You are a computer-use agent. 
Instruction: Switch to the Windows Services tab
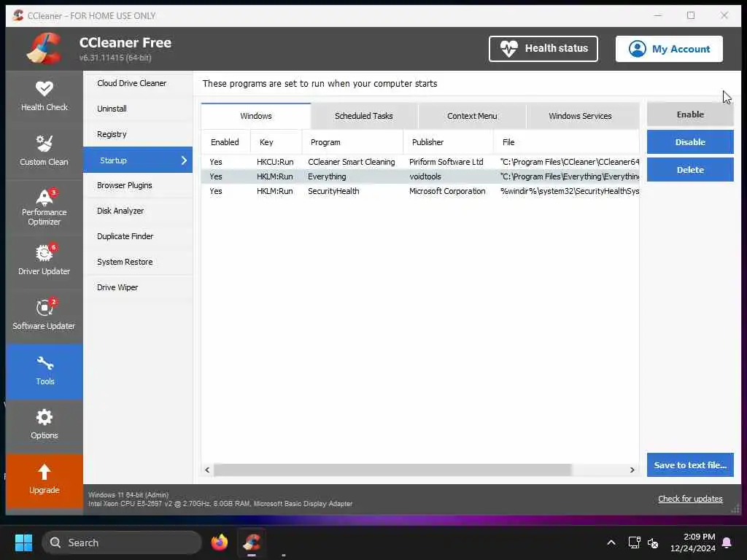tap(580, 116)
